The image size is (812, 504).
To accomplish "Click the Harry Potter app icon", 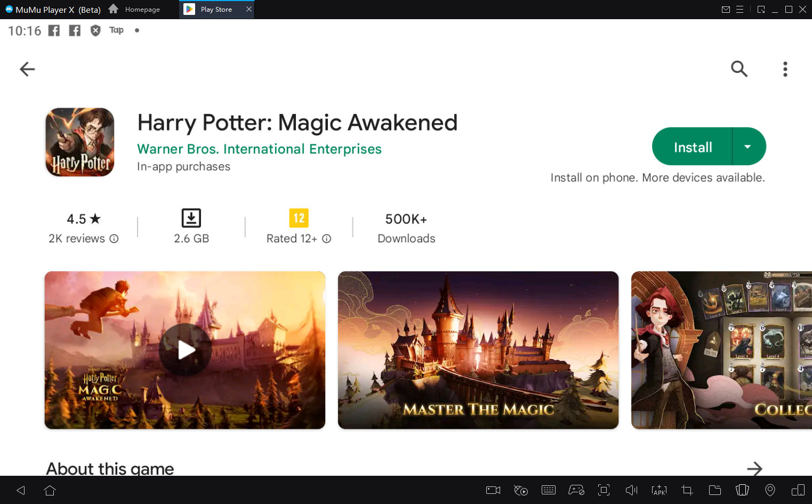I will (80, 142).
